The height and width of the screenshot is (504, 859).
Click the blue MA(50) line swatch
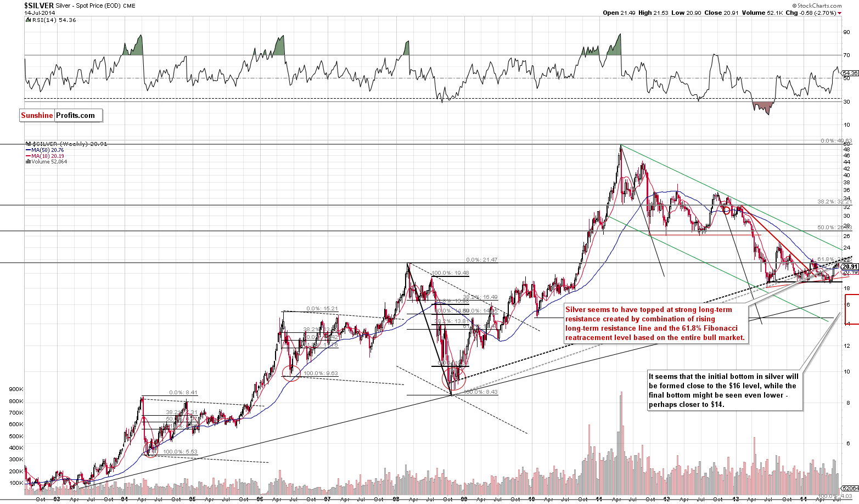pyautogui.click(x=28, y=150)
